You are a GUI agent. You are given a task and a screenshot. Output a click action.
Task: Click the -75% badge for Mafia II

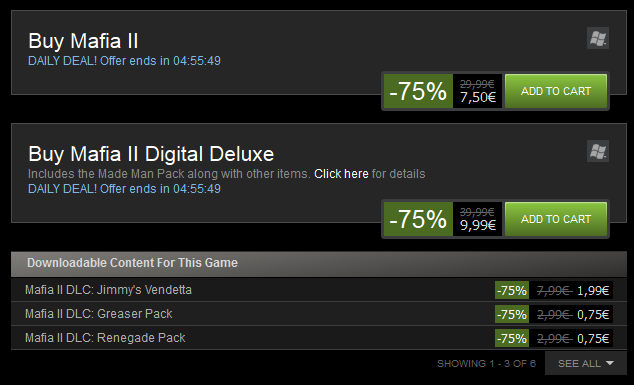(418, 91)
